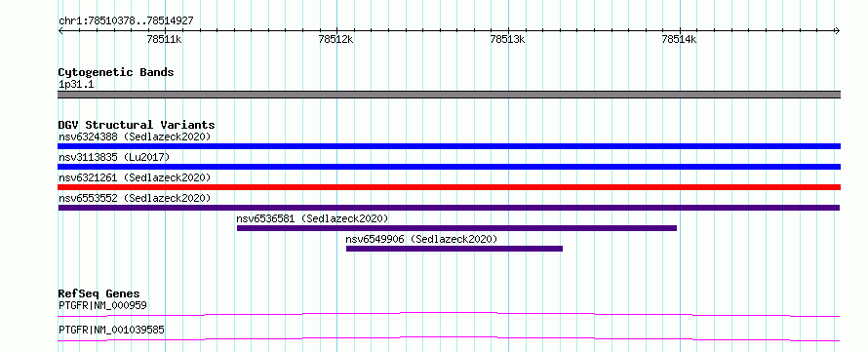Click the 78513k ruler tick label
This screenshot has height=352, width=868.
[507, 39]
